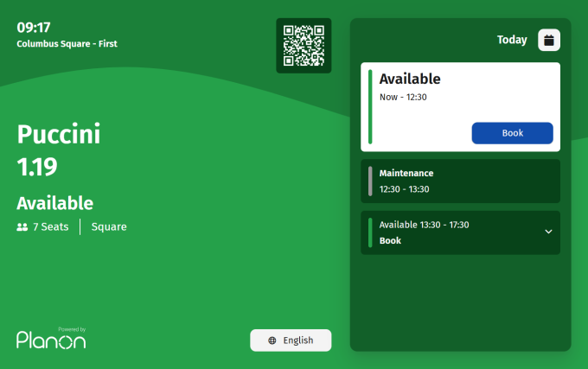
Task: Click the green status bar on Available card
Action: 370,107
